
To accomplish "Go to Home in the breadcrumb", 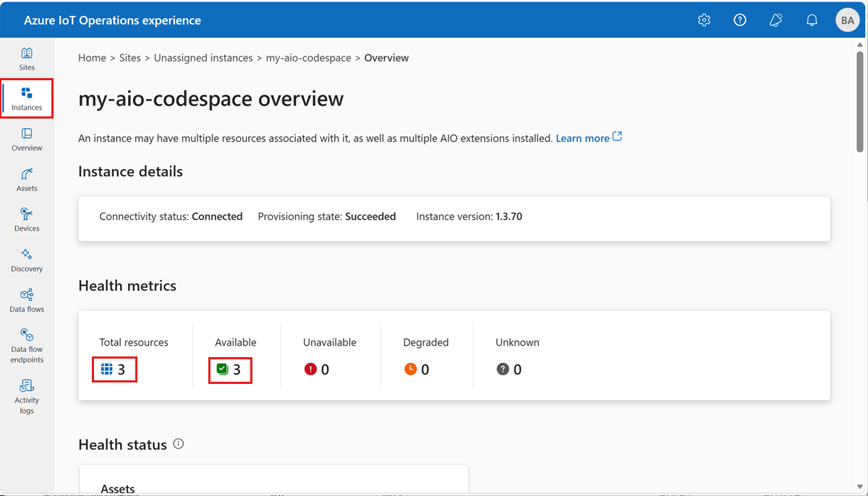I will tap(92, 58).
